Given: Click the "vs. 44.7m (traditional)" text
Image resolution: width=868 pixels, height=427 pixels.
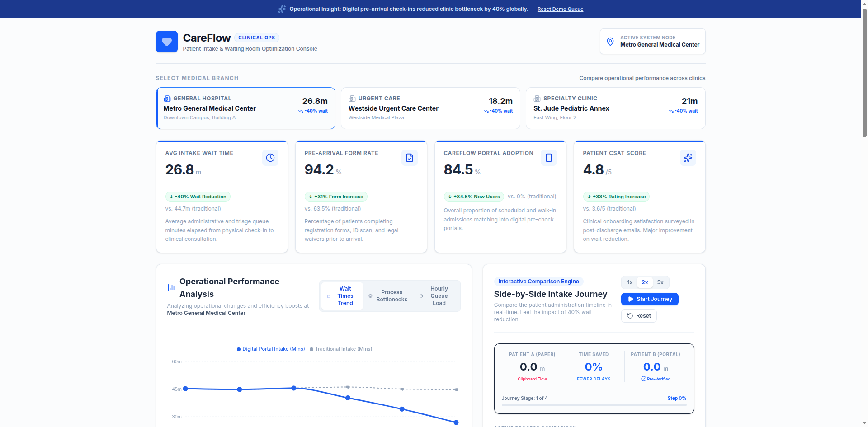Looking at the screenshot, I should [193, 209].
